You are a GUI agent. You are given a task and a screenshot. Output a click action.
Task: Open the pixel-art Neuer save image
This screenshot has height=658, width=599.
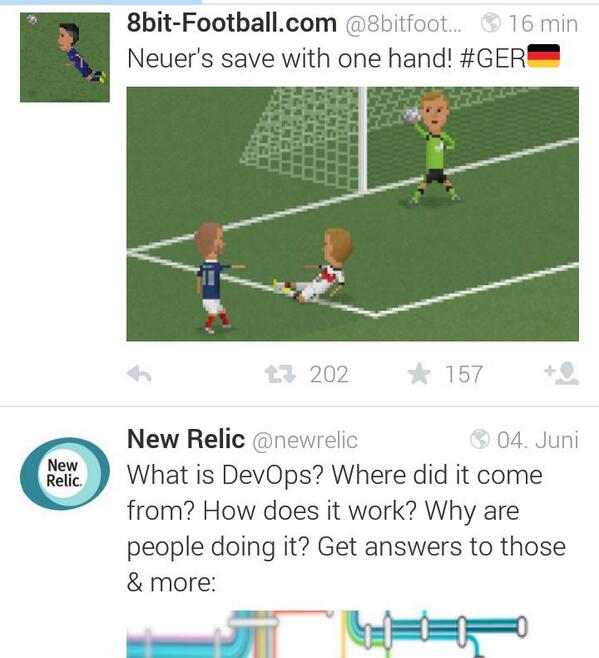coord(353,214)
